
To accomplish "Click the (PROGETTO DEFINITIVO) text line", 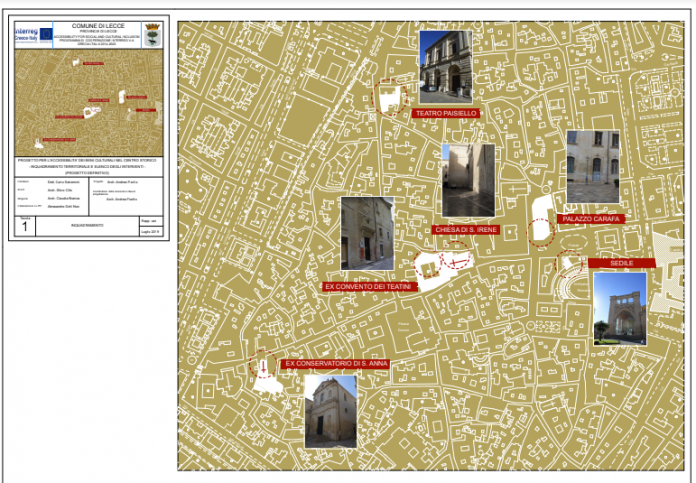I will (x=87, y=173).
